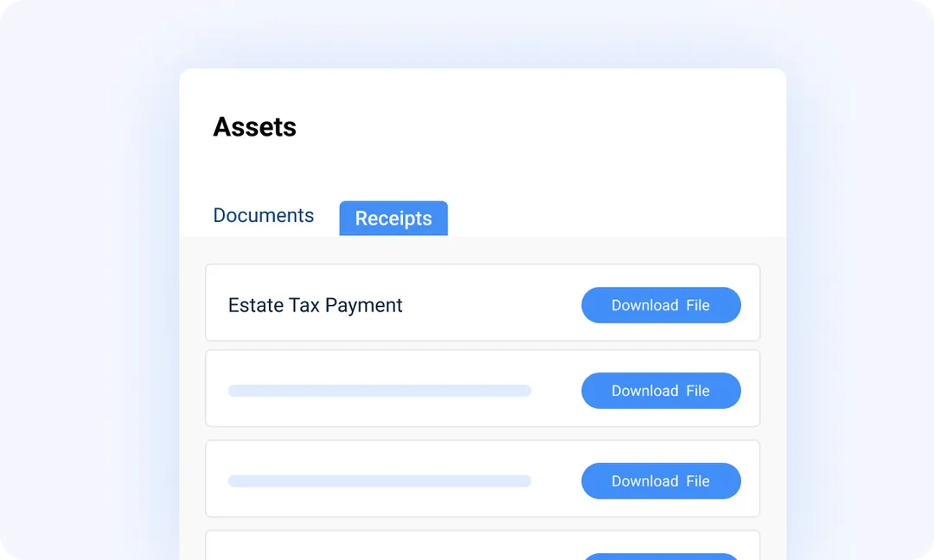Download the Estate Tax Payment file
934x560 pixels.
(x=661, y=305)
